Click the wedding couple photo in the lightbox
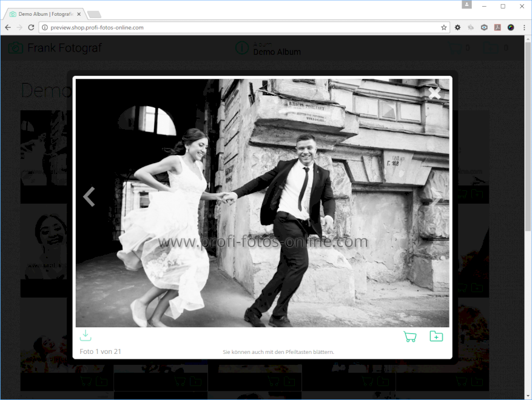Screen dimensions: 532x400 point(262,203)
